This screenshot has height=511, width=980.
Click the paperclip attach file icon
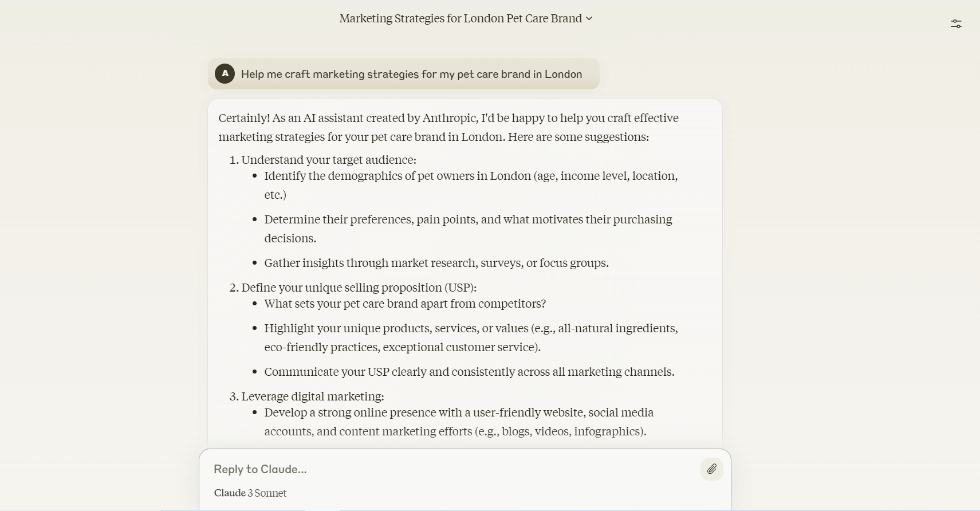tap(711, 469)
